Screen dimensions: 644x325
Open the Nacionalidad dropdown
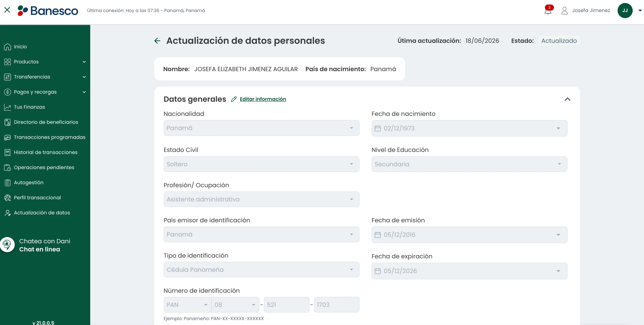point(261,128)
